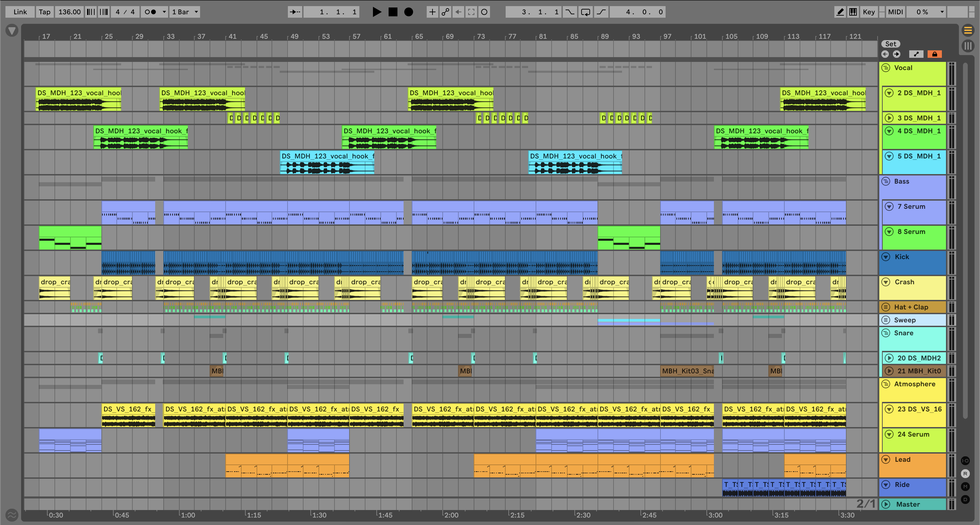This screenshot has height=525, width=980.
Task: Toggle the Arrangement Loop switch
Action: pos(586,12)
